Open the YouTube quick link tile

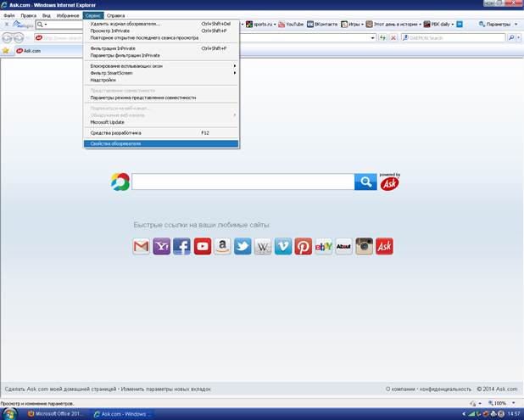(202, 246)
